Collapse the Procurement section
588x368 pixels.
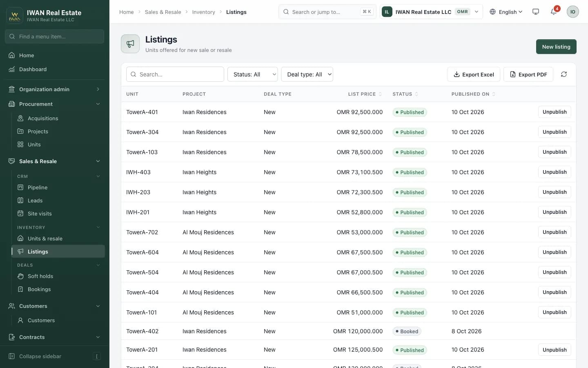55,104
